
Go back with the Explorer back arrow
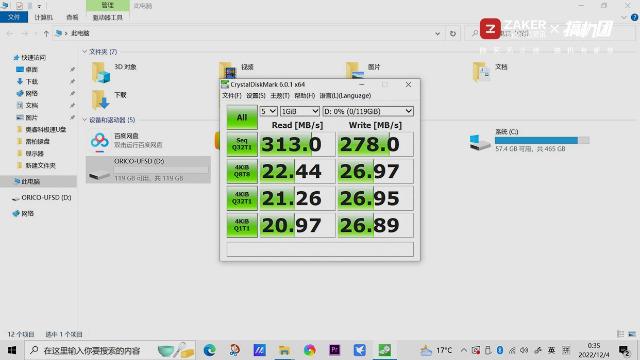10,33
